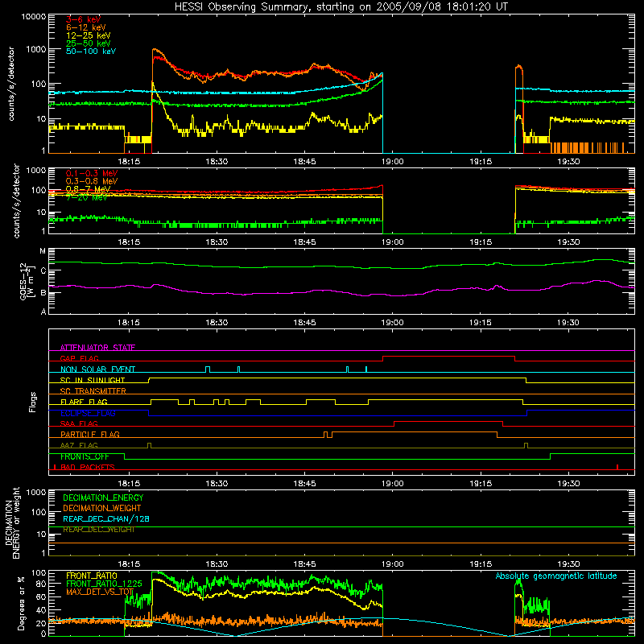Click counts/s/detector axis title of MeV panel

coord(16,200)
